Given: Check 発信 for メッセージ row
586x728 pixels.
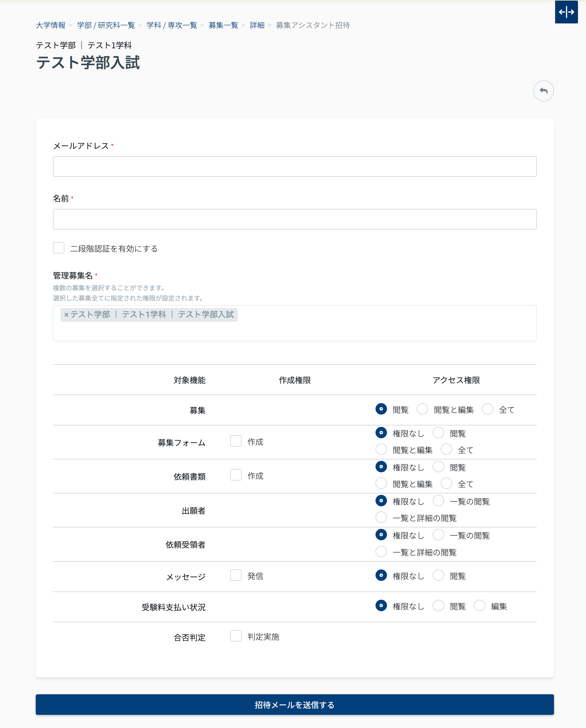Looking at the screenshot, I should coord(236,575).
